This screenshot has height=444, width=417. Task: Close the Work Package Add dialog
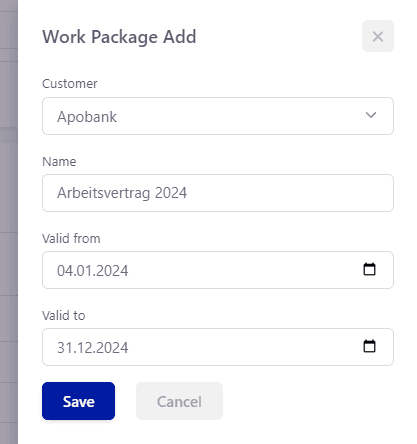click(x=378, y=36)
